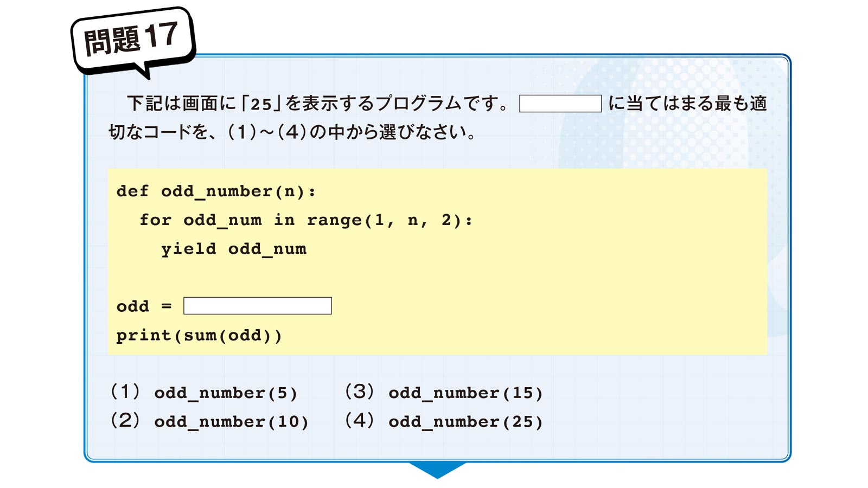This screenshot has height=488, width=868.
Task: Click the print(sum(odd)) code line
Action: tap(199, 336)
